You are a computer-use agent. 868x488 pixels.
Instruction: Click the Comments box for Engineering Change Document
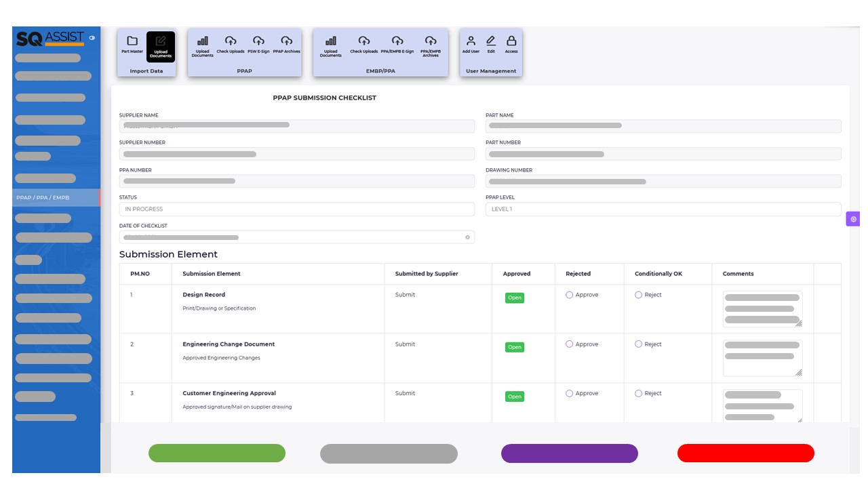coord(763,358)
